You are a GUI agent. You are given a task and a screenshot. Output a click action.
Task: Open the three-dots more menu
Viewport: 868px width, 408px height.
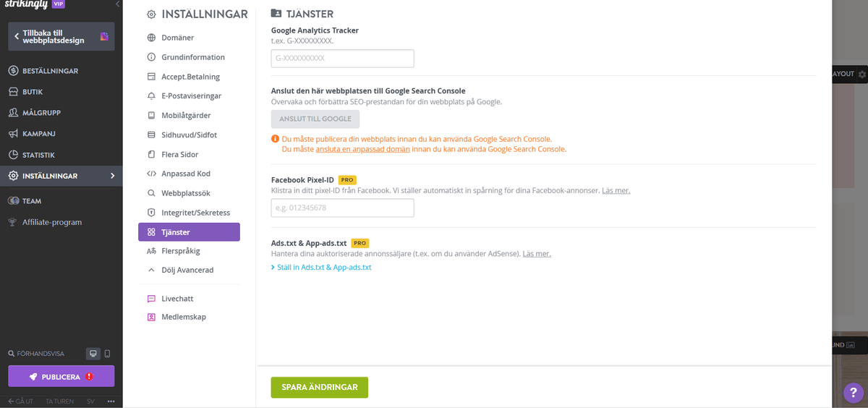click(x=111, y=401)
